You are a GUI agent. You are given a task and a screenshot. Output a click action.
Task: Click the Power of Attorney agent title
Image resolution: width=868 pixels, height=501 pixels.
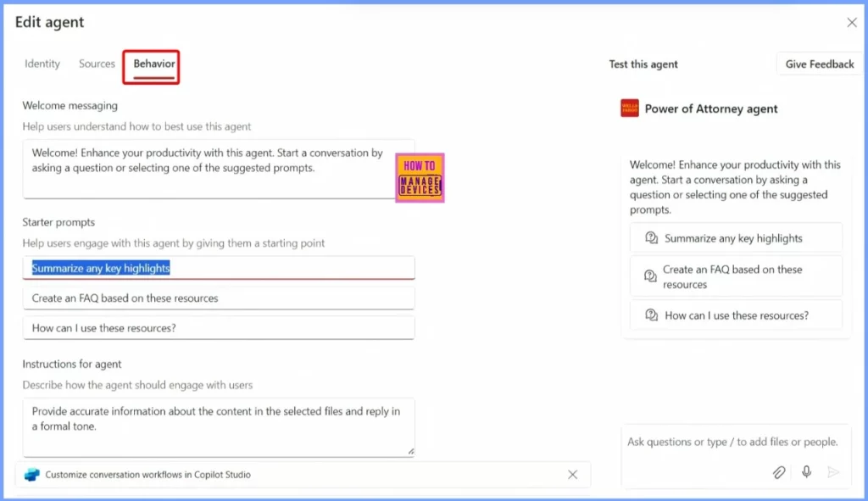pos(711,109)
